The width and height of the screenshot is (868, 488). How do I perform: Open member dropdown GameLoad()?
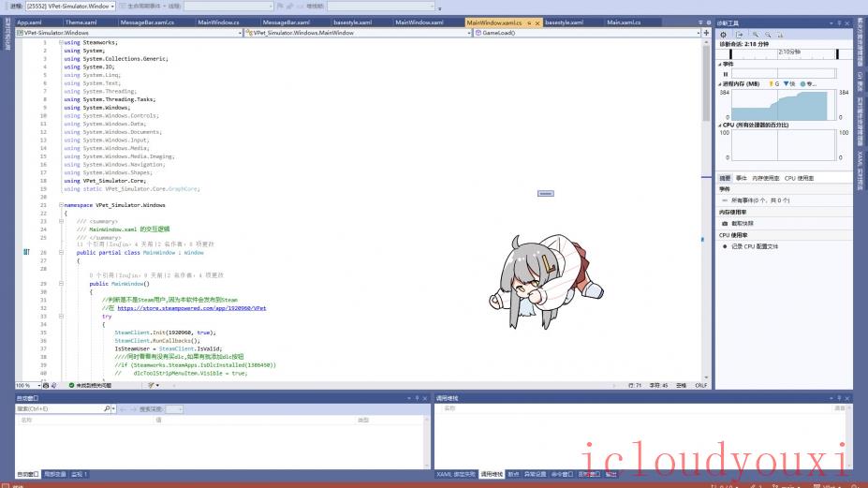587,33
